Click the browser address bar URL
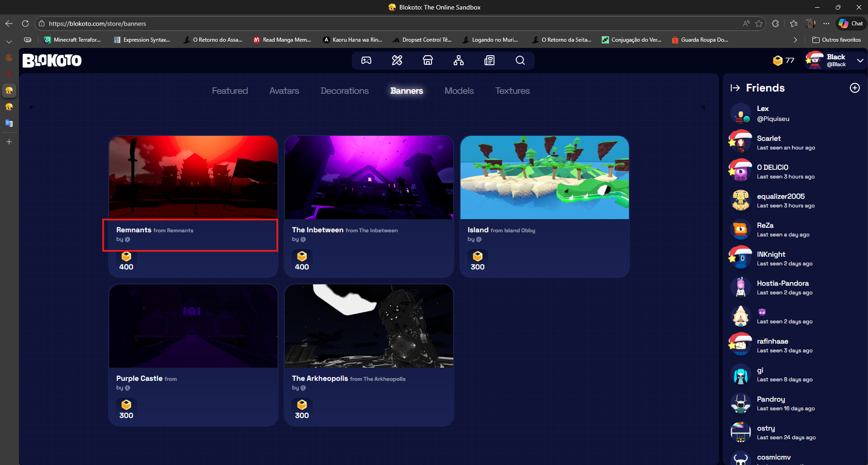 click(97, 24)
